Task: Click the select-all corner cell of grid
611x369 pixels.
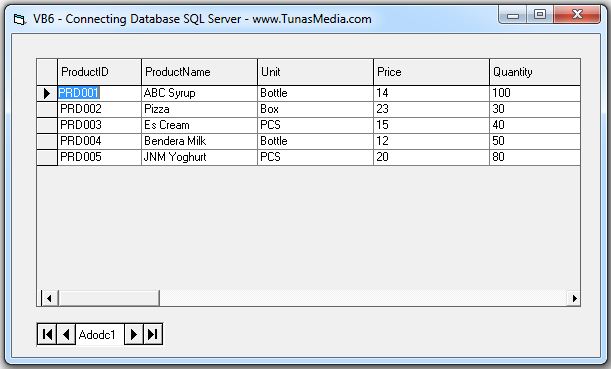Action: [47, 72]
